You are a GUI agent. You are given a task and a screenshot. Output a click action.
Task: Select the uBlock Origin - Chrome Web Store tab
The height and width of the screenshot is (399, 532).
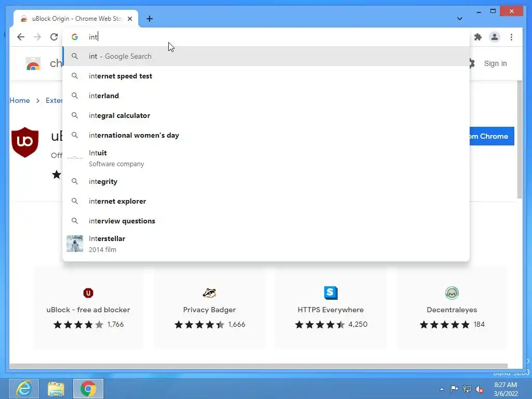coord(76,19)
